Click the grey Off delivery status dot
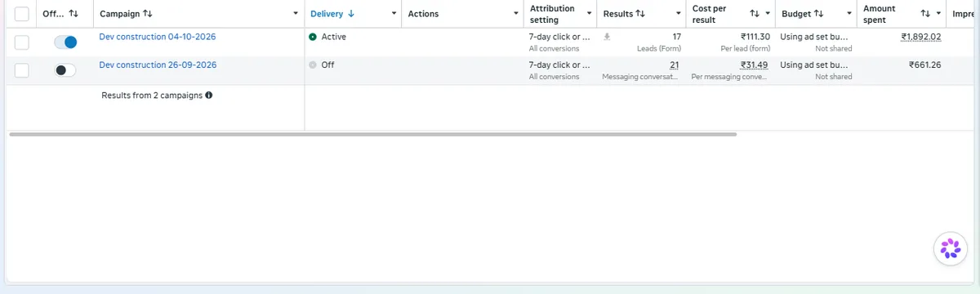This screenshot has width=980, height=294. coord(313,65)
